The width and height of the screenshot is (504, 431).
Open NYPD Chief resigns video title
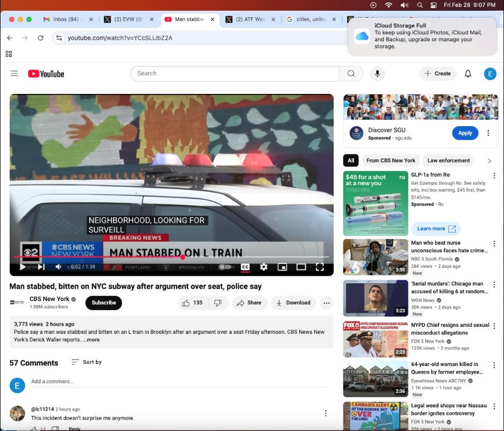pos(450,329)
